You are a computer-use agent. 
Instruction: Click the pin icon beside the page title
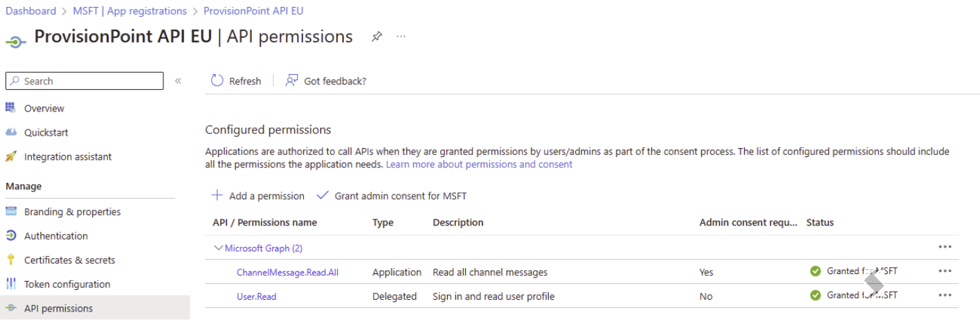tap(376, 37)
